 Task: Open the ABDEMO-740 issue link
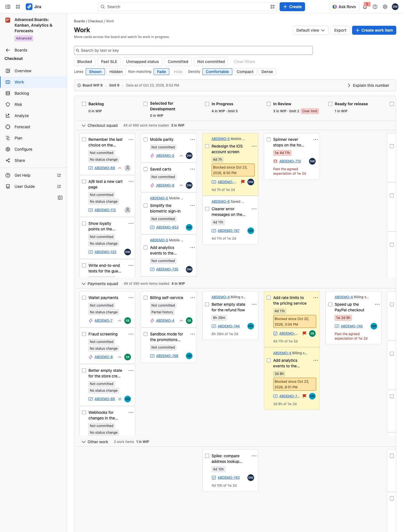pyautogui.click(x=352, y=326)
